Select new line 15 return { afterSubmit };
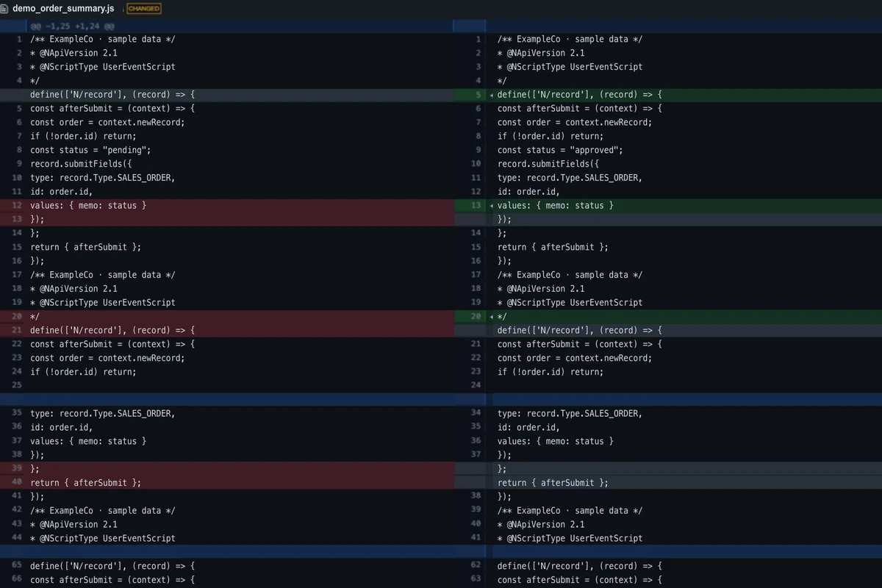 point(553,247)
